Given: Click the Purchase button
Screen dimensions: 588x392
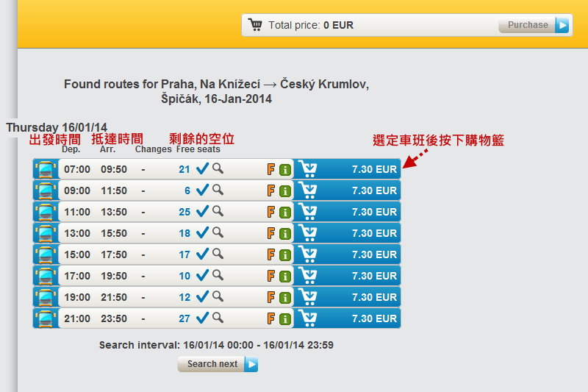Looking at the screenshot, I should 534,25.
